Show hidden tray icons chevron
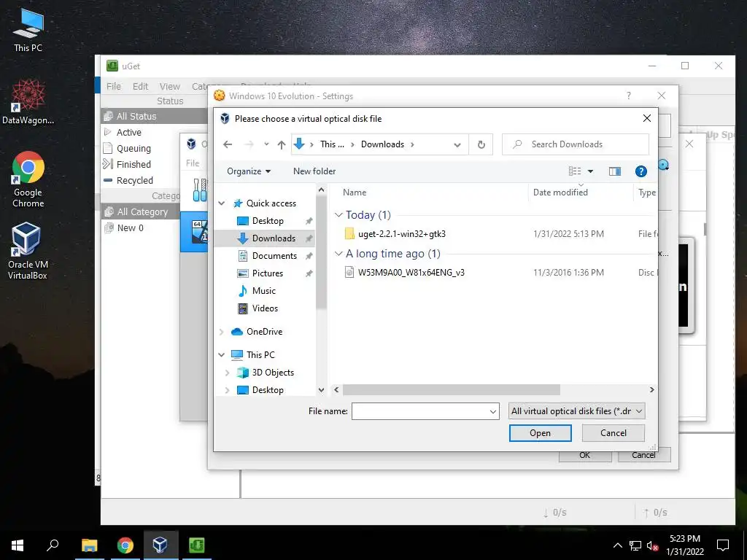747x560 pixels. 617,545
